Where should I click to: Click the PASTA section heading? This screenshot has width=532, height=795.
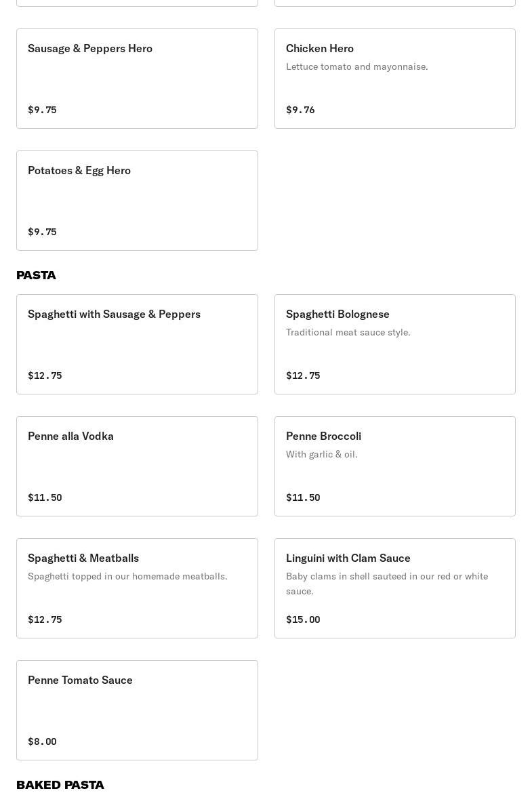click(x=37, y=275)
